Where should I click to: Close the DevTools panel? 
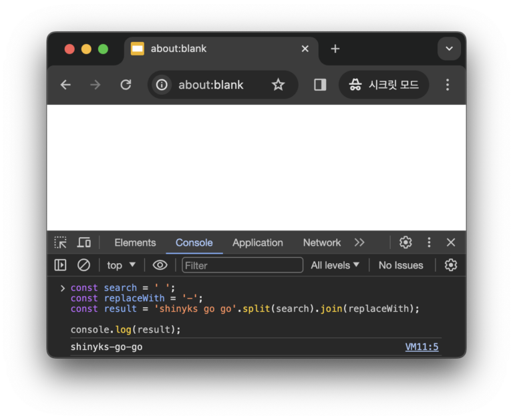[x=451, y=242]
